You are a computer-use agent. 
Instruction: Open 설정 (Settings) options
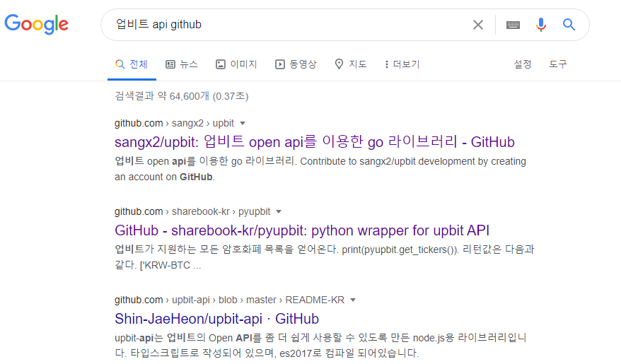pos(523,64)
